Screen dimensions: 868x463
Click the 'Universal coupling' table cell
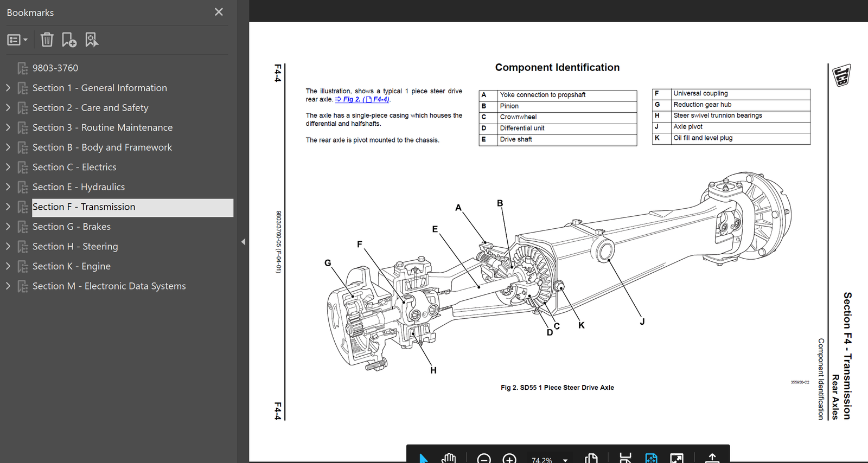pos(741,94)
